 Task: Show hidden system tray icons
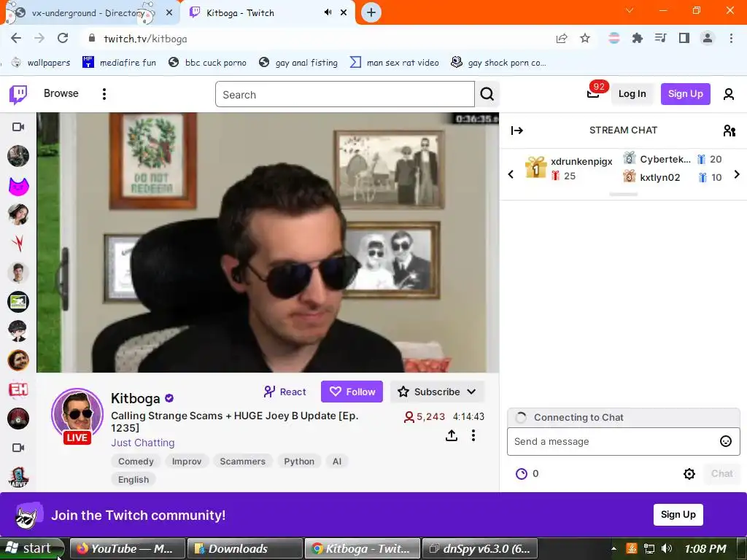614,548
